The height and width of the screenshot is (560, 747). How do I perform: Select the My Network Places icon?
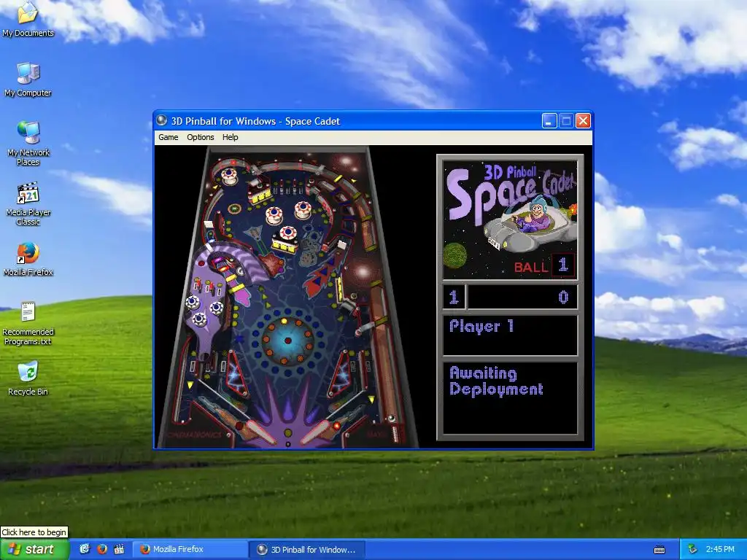coord(28,144)
